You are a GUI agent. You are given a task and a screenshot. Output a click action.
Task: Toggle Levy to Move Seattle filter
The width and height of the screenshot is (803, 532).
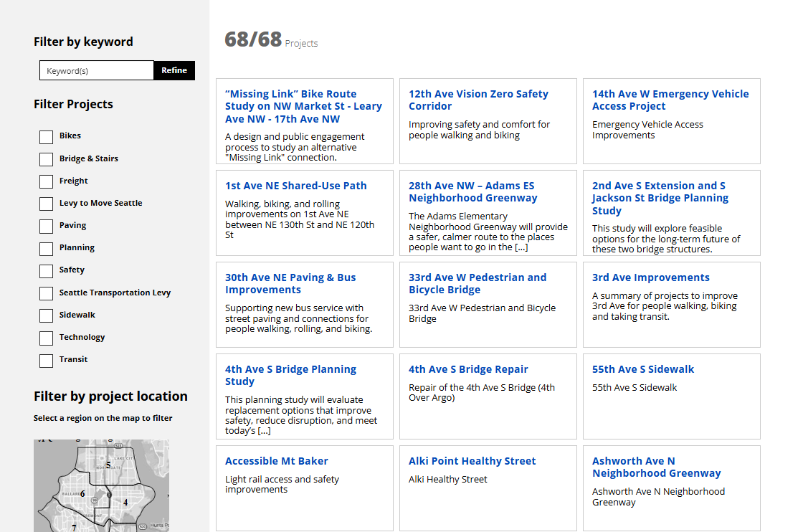[x=46, y=204]
